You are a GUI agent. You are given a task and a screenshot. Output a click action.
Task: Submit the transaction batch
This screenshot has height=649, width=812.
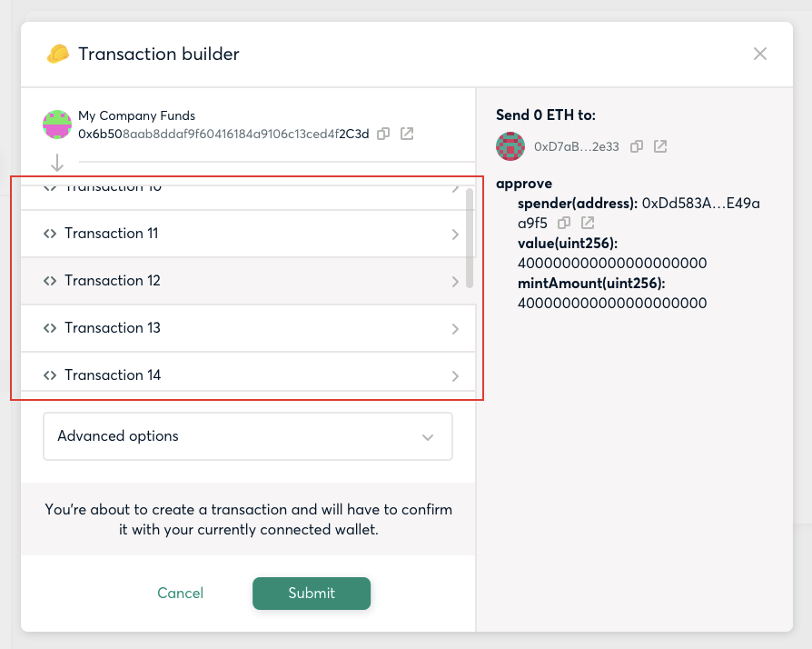312,593
